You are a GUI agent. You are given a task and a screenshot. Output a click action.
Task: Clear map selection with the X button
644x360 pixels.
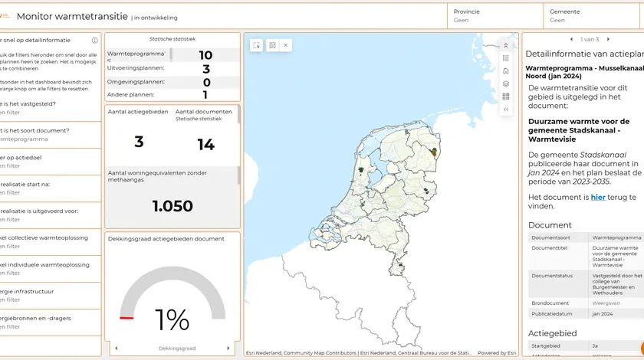pyautogui.click(x=286, y=45)
